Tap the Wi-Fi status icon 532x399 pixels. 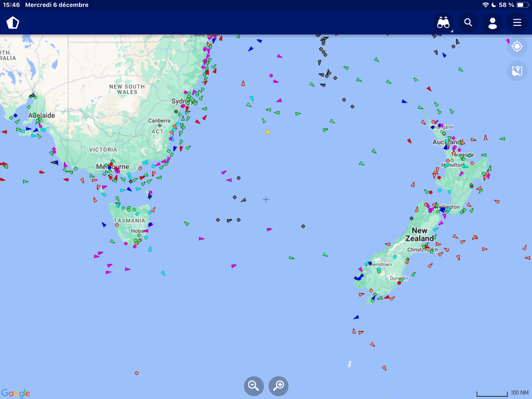click(486, 5)
